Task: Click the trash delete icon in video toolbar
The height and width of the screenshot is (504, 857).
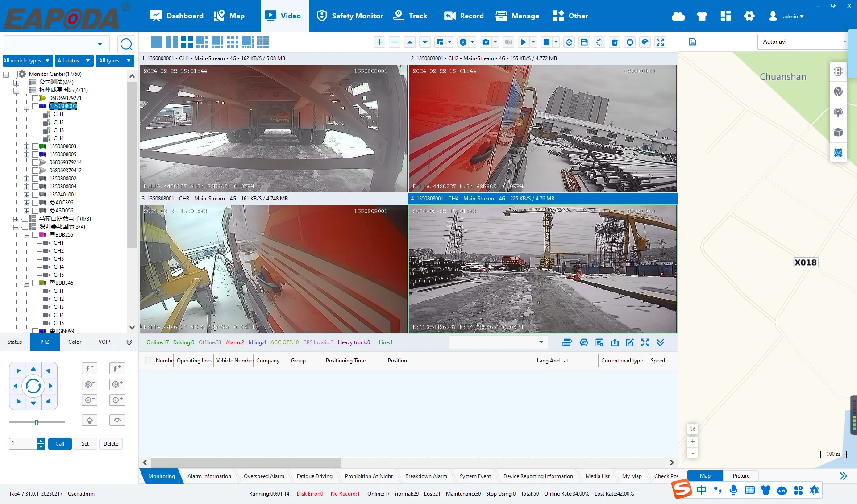Action: (x=615, y=42)
